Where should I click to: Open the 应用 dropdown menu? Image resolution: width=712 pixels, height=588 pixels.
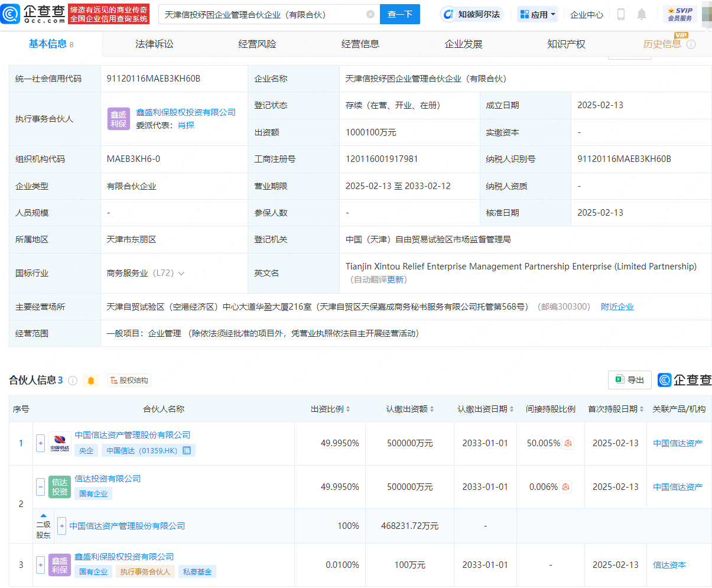537,14
